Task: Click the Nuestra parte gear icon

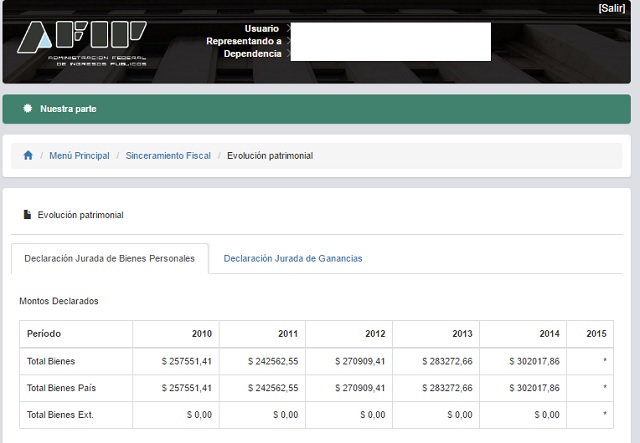Action: [x=28, y=109]
